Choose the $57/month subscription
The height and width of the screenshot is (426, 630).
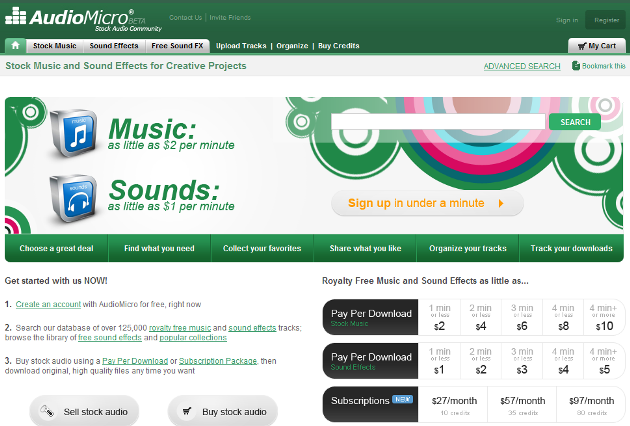pyautogui.click(x=522, y=404)
